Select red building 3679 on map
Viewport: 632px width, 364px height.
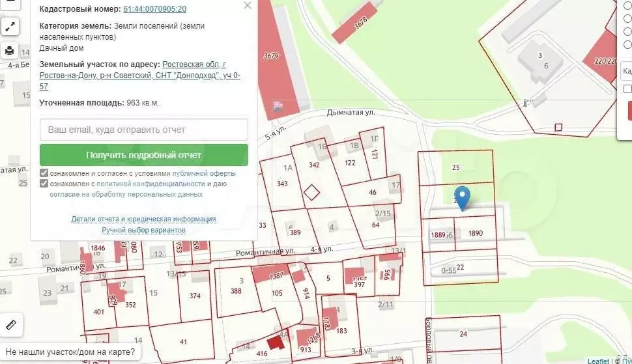(271, 56)
